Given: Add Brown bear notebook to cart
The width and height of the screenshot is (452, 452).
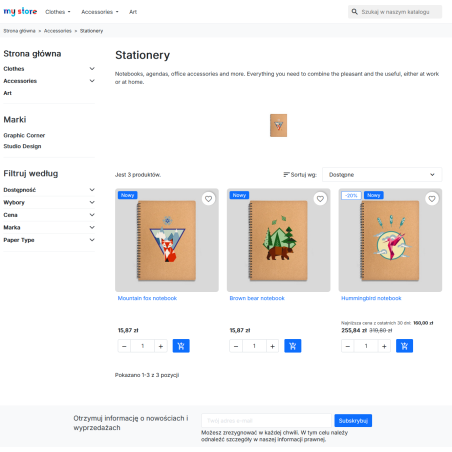Looking at the screenshot, I should tap(293, 346).
